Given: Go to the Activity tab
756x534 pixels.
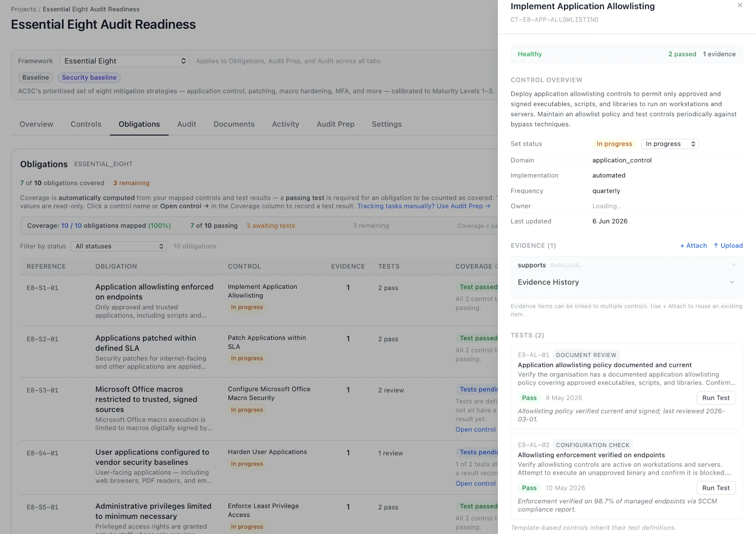Looking at the screenshot, I should tap(285, 124).
